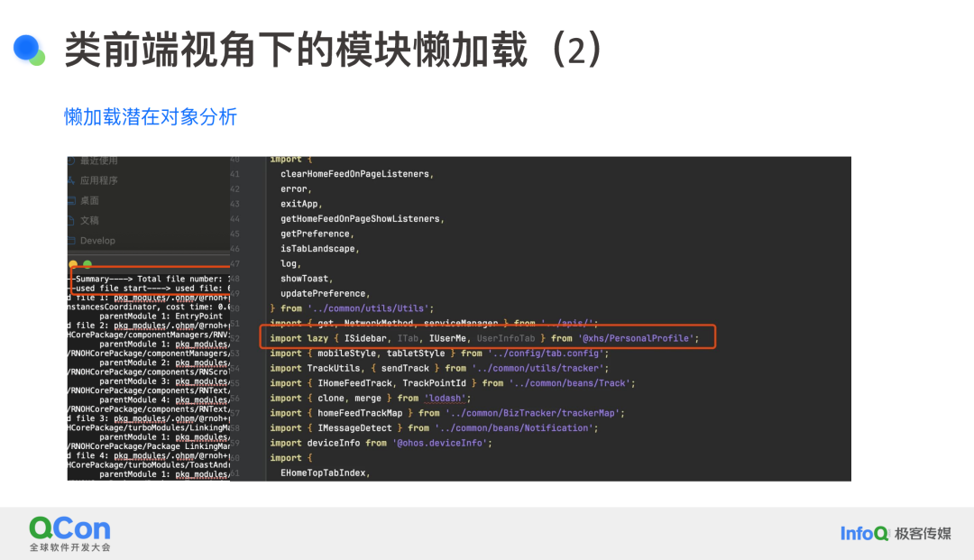Click the greyed ITab identifier
974x560 pixels.
coord(408,338)
